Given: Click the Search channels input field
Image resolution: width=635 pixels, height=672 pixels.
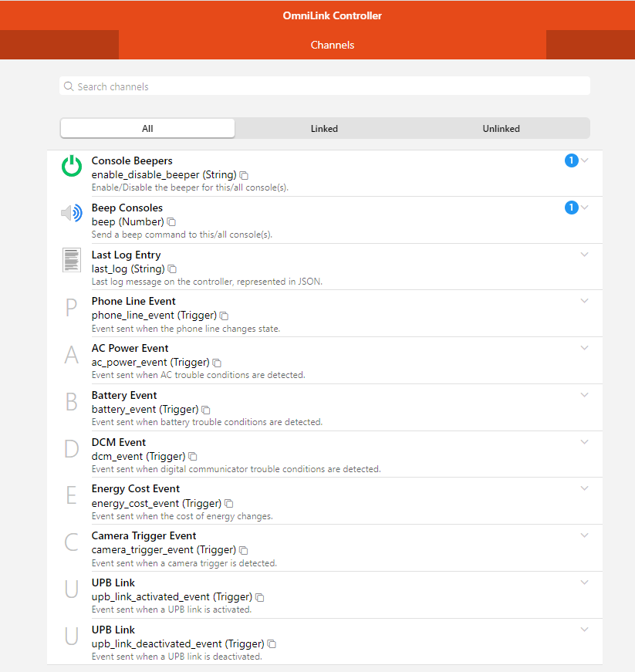Looking at the screenshot, I should tap(324, 86).
